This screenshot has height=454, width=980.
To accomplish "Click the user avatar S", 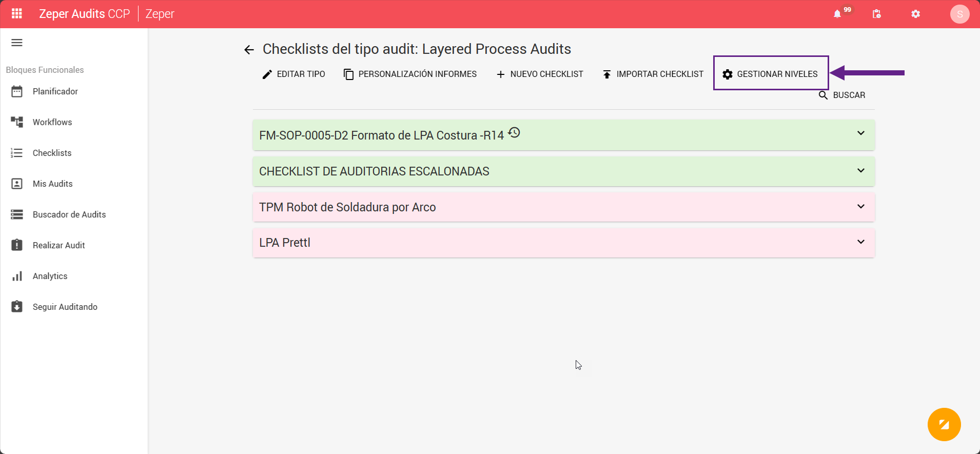I will [x=959, y=14].
